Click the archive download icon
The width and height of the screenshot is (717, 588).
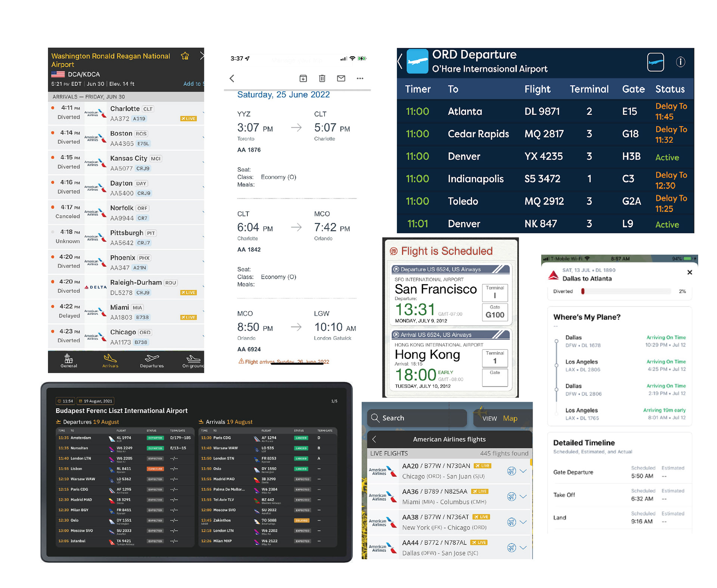pos(303,78)
